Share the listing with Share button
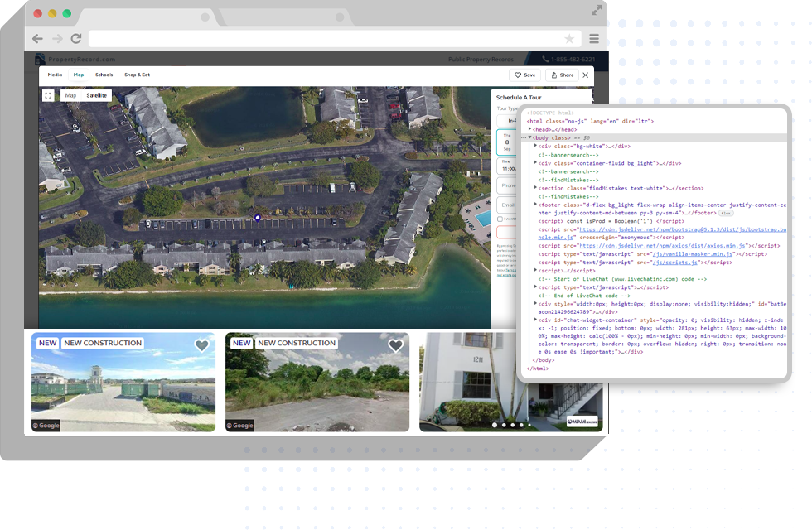The width and height of the screenshot is (812, 530). (563, 75)
